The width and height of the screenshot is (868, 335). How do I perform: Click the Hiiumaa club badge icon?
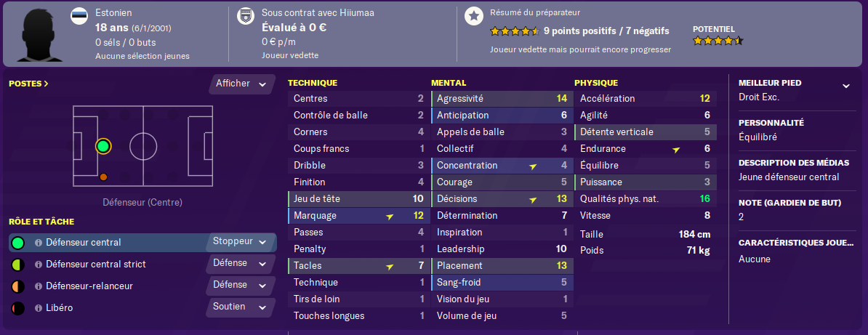(x=245, y=16)
